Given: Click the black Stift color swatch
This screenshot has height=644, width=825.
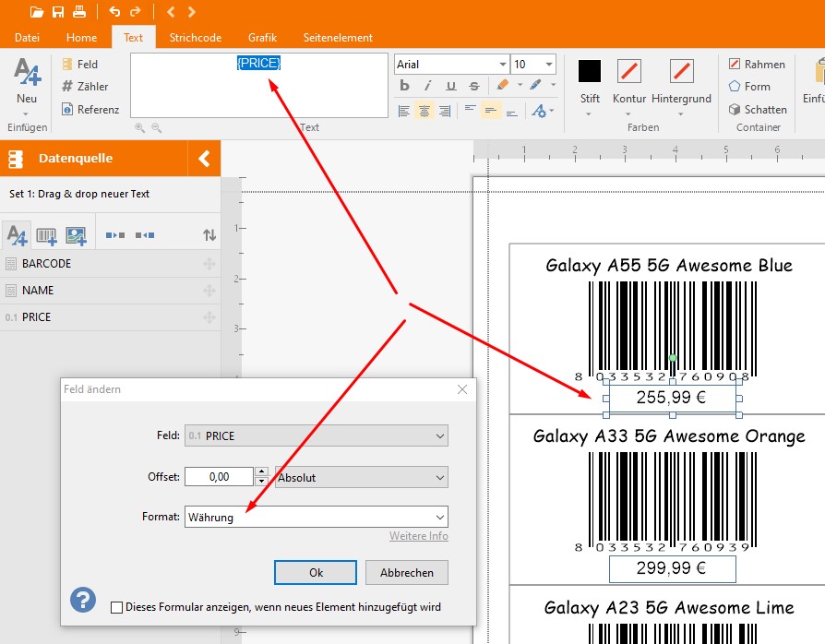Looking at the screenshot, I should click(x=590, y=71).
